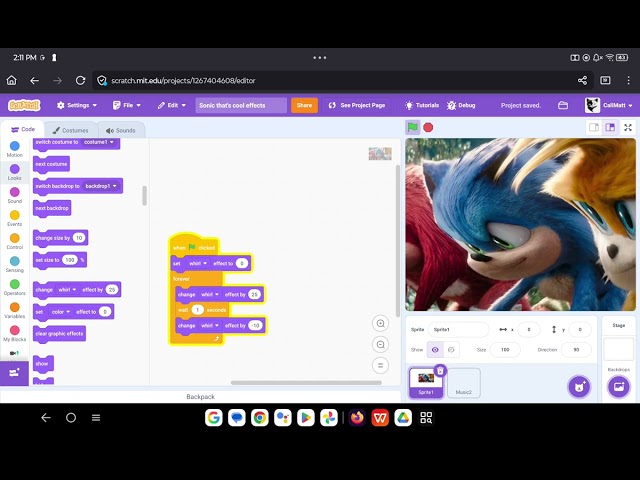The image size is (640, 480).
Task: Switch to the Sounds tab
Action: (x=121, y=130)
